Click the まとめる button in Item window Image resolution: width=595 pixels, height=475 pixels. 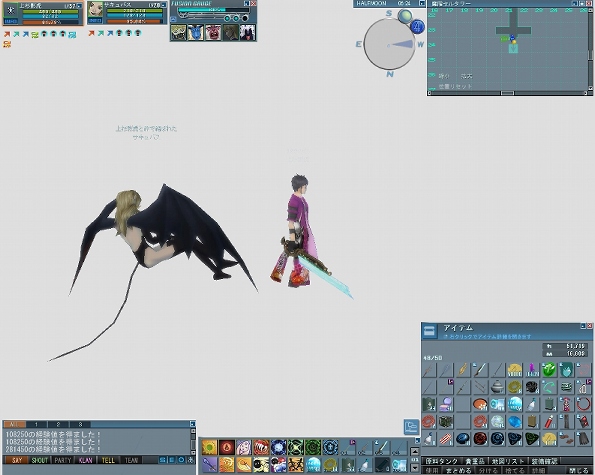(460, 471)
